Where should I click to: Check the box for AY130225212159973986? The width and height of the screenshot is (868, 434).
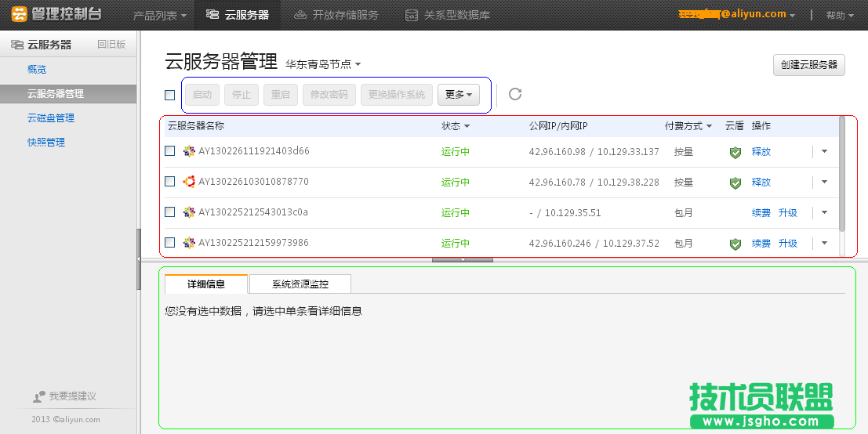[170, 242]
